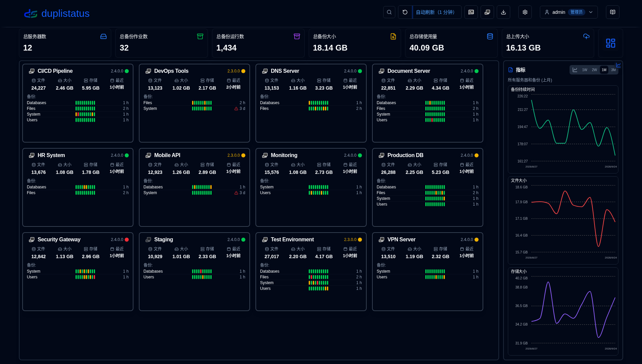Click the download backups icon
The height and width of the screenshot is (364, 642).
point(503,12)
